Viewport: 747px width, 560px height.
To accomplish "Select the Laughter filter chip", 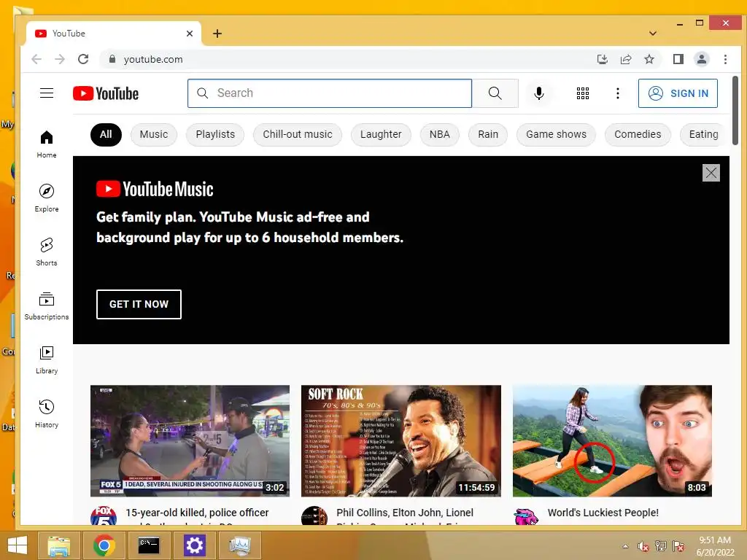I will point(381,135).
